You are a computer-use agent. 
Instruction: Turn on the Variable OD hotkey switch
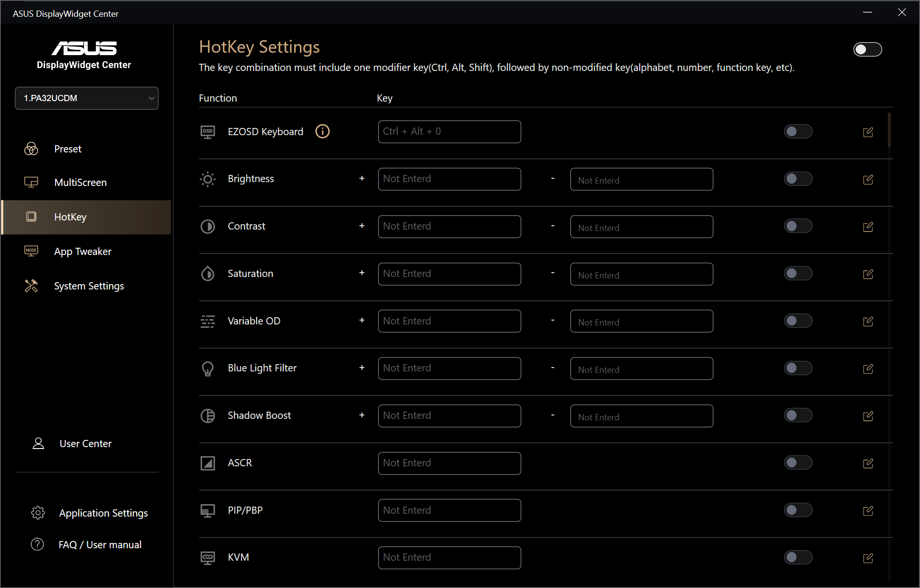[798, 321]
